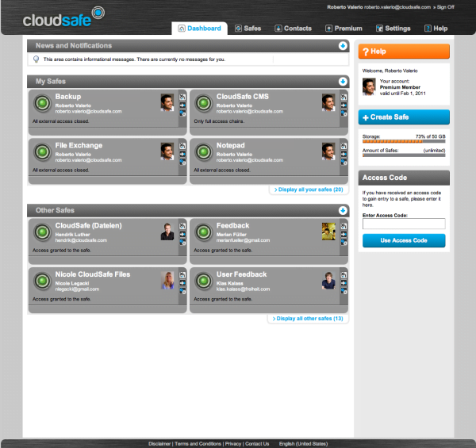Open Display all other safes (13) link
This screenshot has width=476, height=448.
(308, 319)
